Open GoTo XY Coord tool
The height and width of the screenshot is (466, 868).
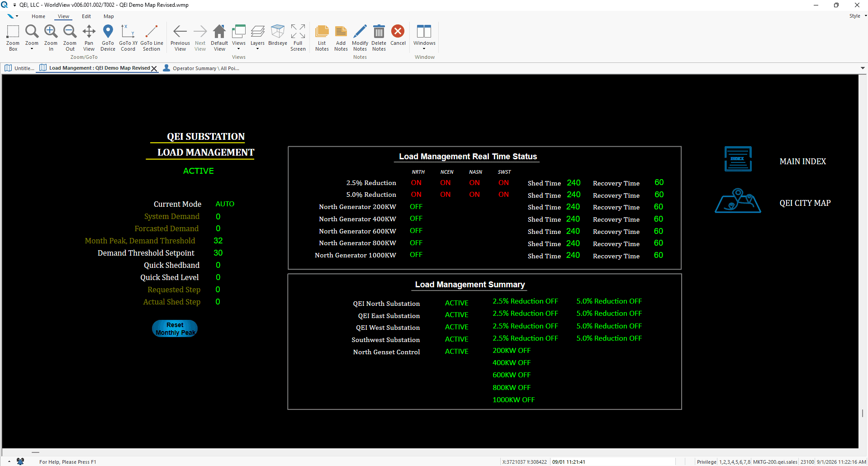(x=128, y=38)
